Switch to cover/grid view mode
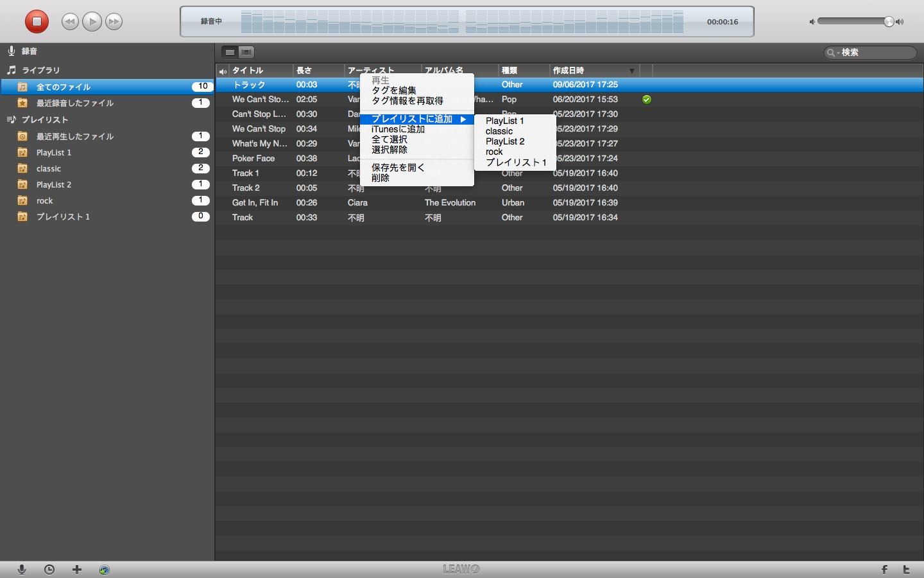The width and height of the screenshot is (924, 578). pos(246,52)
